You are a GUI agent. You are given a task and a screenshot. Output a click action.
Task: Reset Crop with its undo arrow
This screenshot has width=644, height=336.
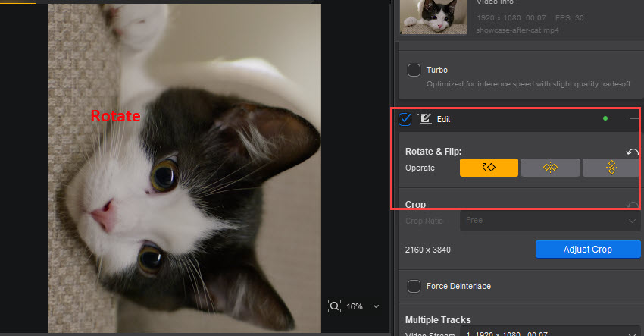pos(633,204)
